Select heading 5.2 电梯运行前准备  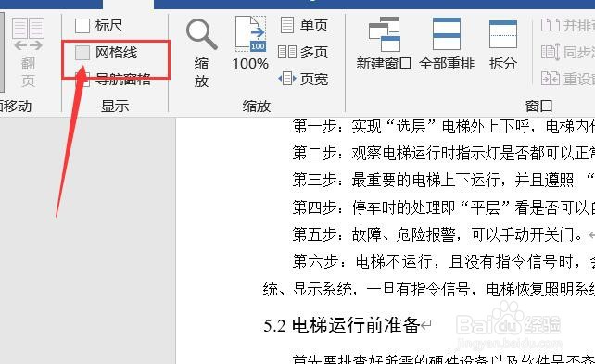point(342,325)
